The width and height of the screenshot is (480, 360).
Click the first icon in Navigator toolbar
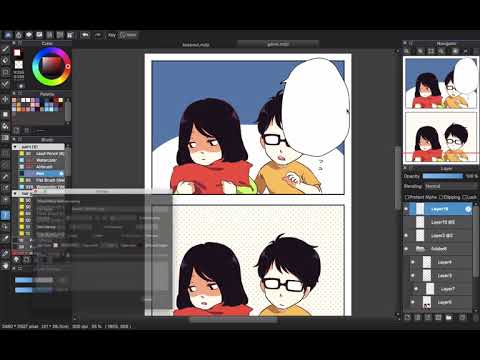tap(407, 51)
